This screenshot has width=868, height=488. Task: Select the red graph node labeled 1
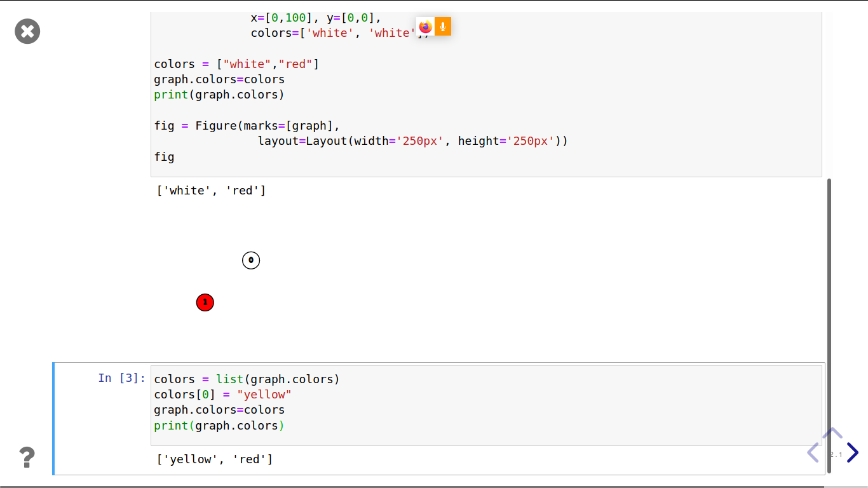[205, 302]
